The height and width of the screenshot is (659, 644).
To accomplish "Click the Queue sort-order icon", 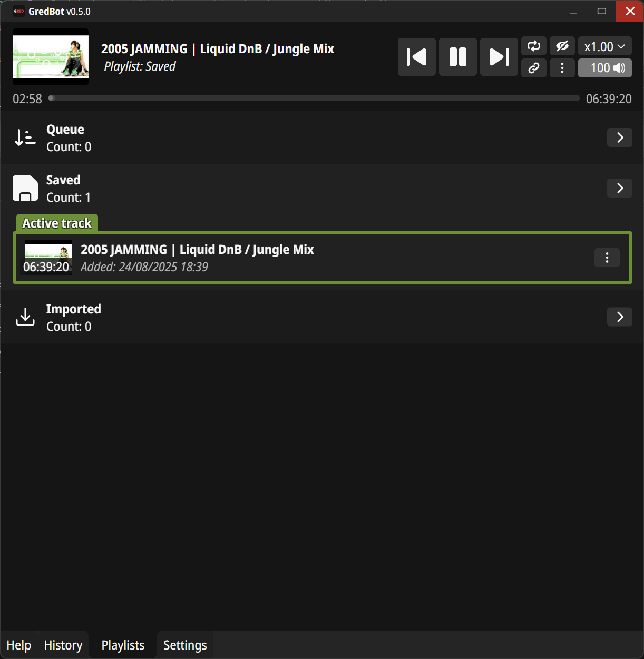I will tap(25, 137).
